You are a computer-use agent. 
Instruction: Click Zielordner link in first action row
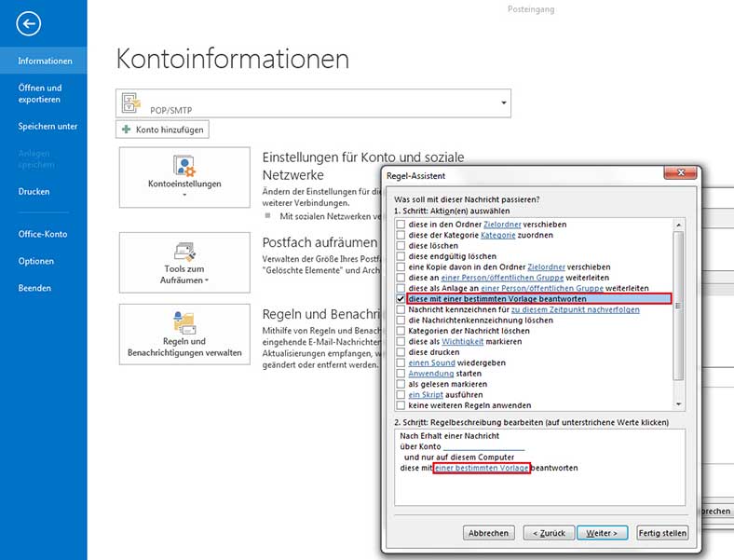point(502,225)
